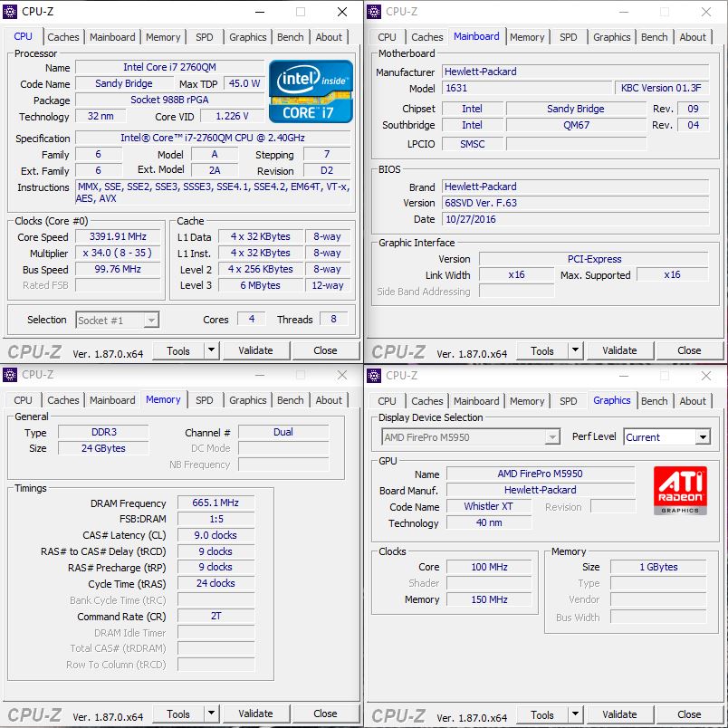Open the Socket #1 selection dropdown

pyautogui.click(x=118, y=320)
